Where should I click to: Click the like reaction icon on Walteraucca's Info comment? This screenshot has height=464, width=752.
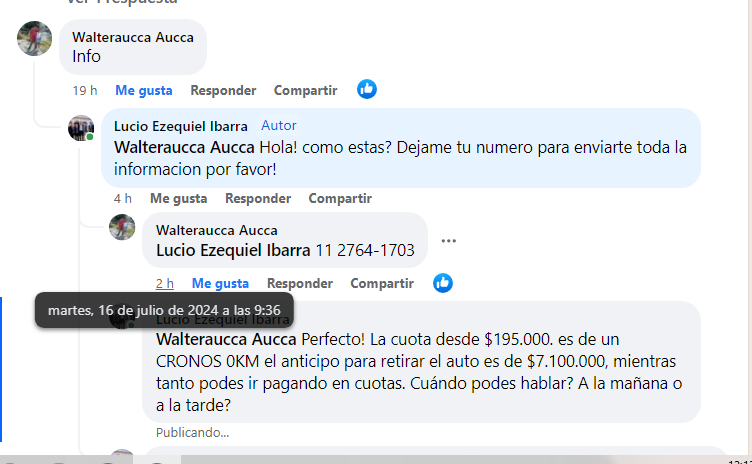(x=367, y=90)
